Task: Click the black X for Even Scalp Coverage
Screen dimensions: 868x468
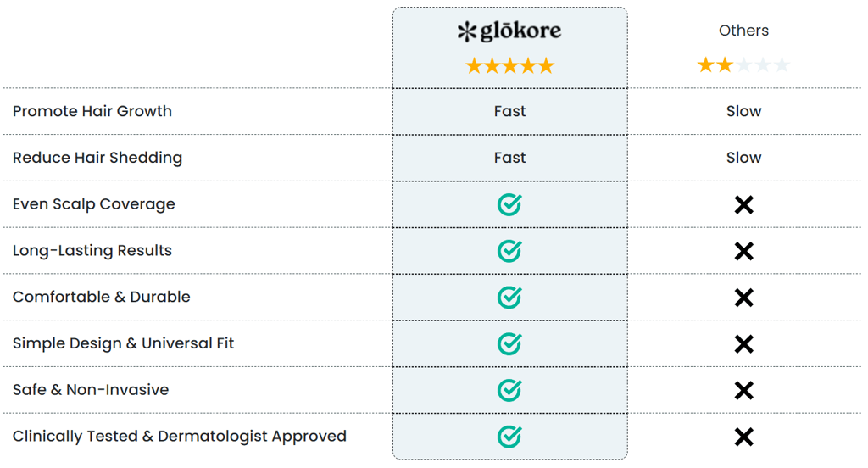Action: (x=743, y=205)
